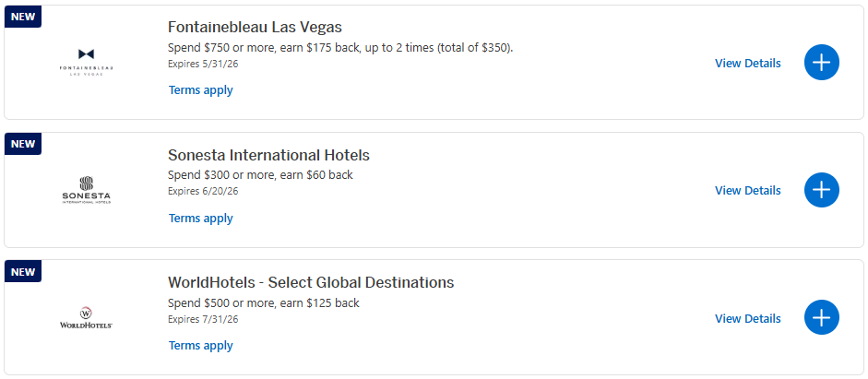This screenshot has height=379, width=868.
Task: Add the WorldHotels offer to card
Action: (822, 318)
